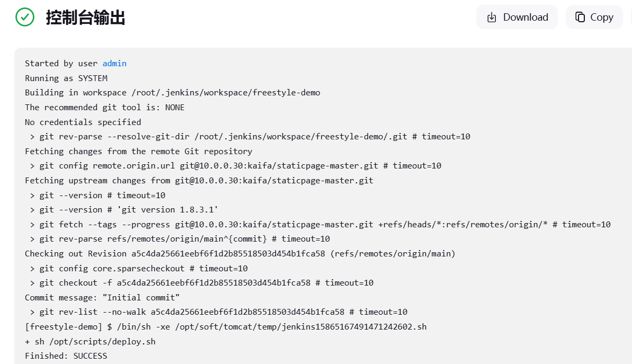Click the 控制台输出 page heading

pyautogui.click(x=85, y=17)
